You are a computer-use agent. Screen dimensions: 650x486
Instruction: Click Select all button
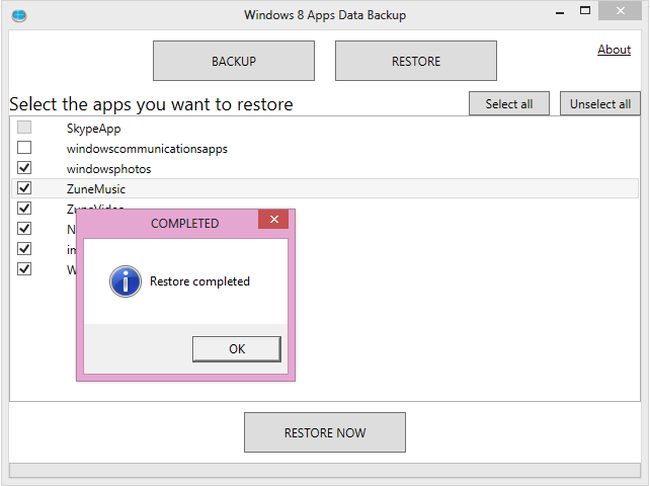coord(509,104)
